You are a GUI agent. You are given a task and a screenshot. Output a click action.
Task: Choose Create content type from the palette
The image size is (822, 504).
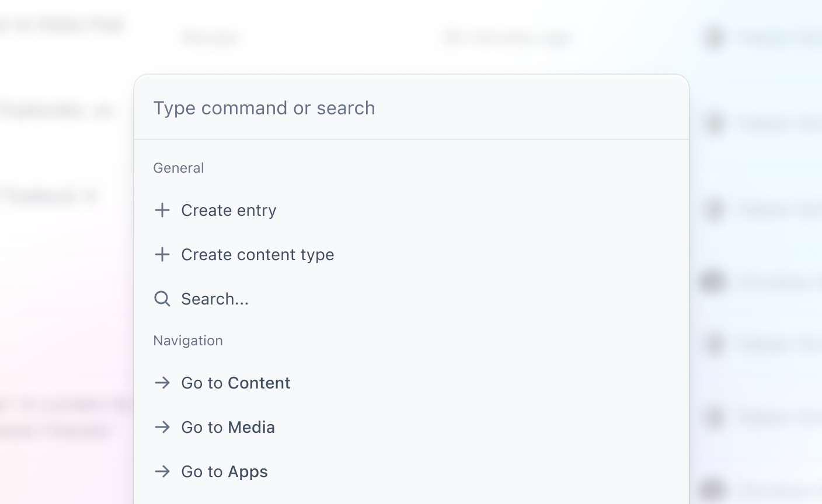point(257,254)
